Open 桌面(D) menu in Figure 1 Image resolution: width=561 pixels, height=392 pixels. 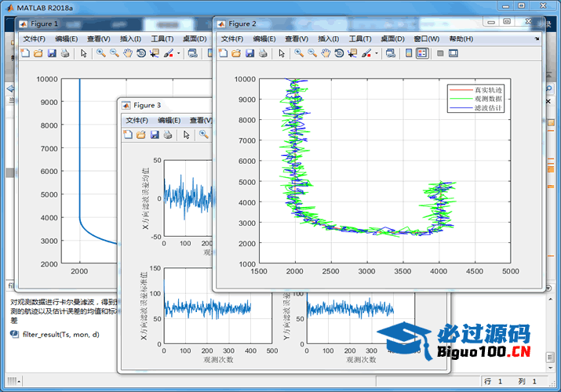(195, 38)
